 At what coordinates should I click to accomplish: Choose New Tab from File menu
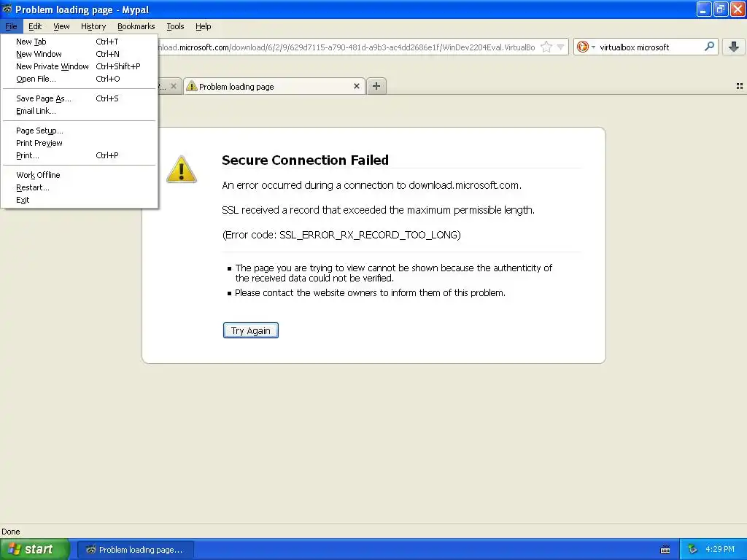click(x=79, y=42)
